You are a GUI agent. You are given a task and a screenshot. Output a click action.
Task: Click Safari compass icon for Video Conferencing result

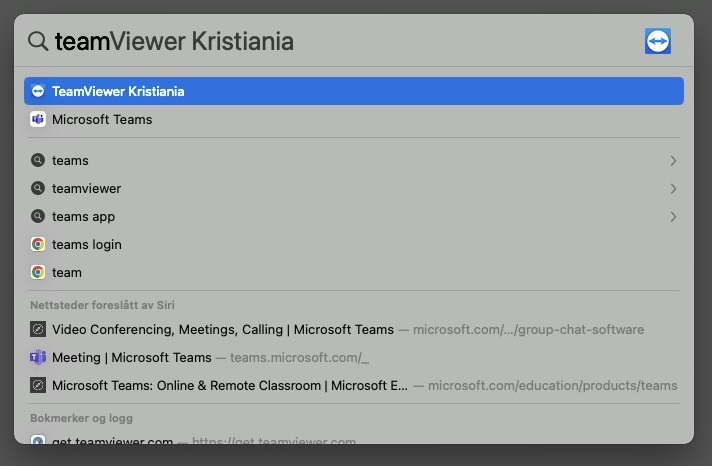coord(38,329)
